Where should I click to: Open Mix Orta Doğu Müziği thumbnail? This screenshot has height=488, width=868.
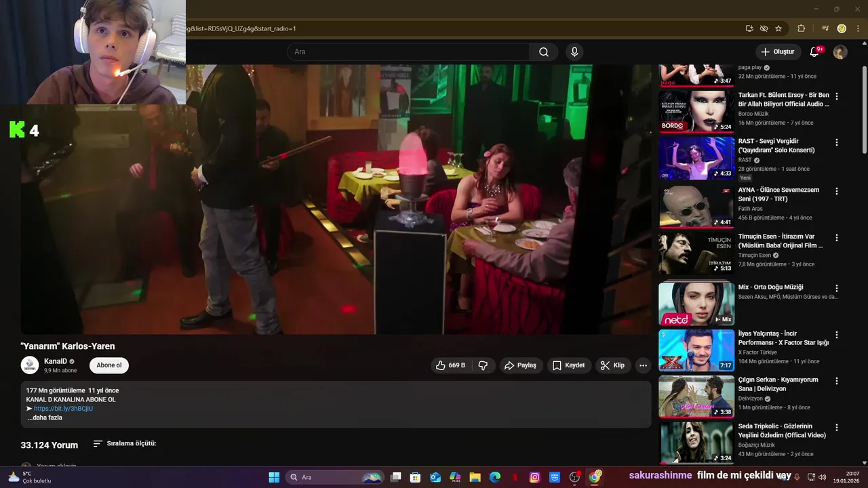tap(696, 304)
